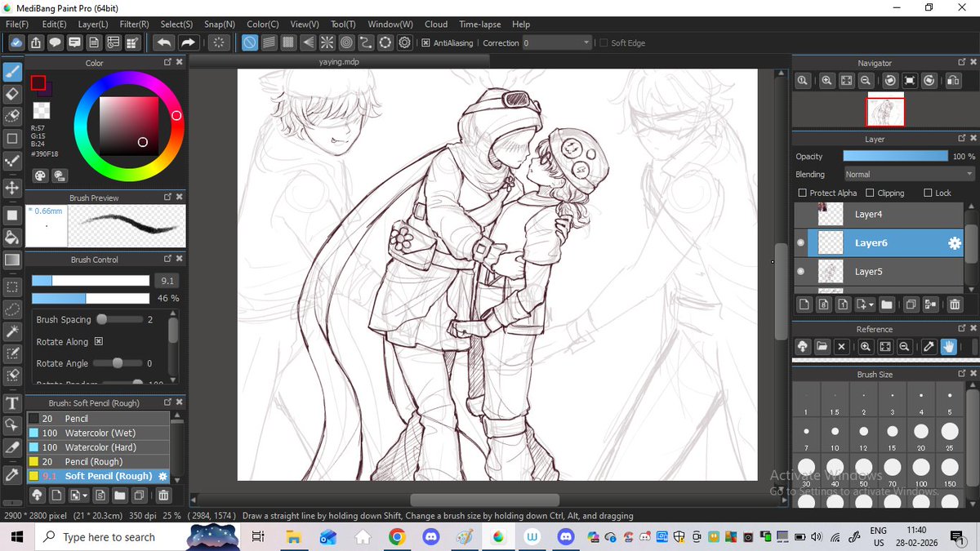Select the Watercolor (Wet) brush
980x551 pixels.
(x=98, y=433)
